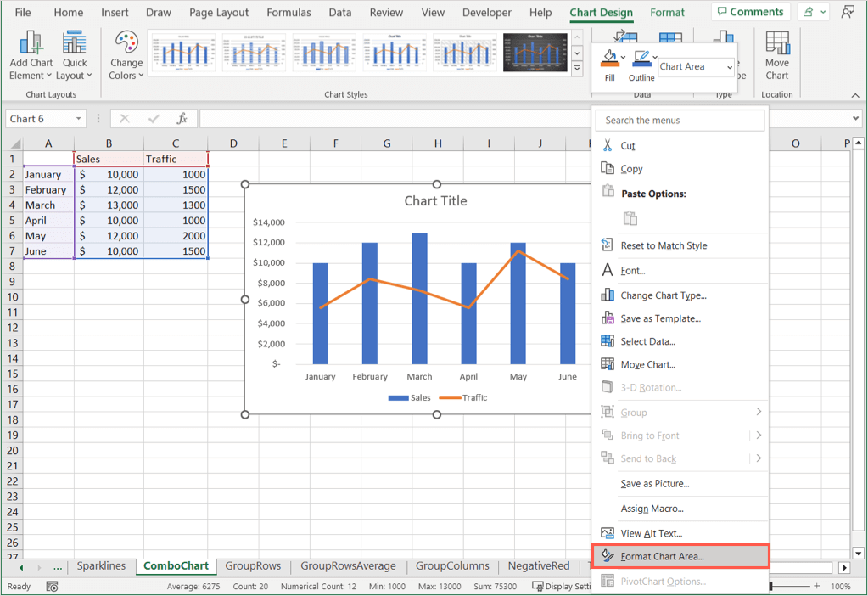The image size is (868, 596).
Task: Select the dark chart style thumbnail
Action: tap(535, 53)
